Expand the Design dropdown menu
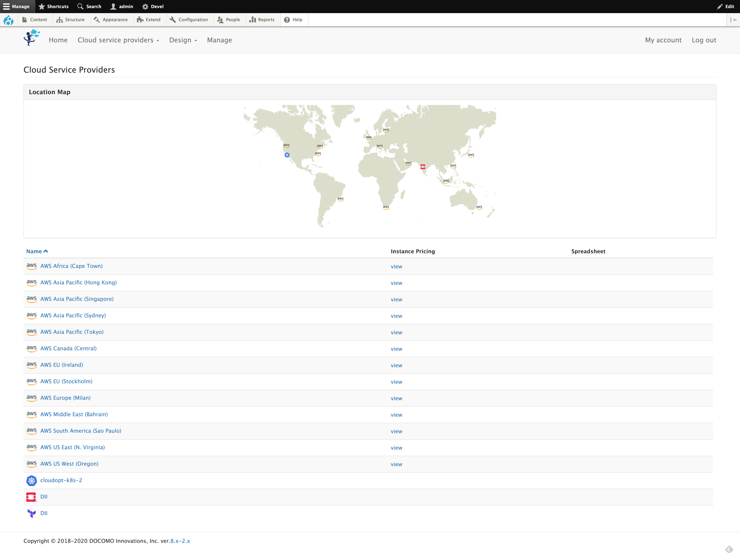This screenshot has width=740, height=560. (x=183, y=40)
